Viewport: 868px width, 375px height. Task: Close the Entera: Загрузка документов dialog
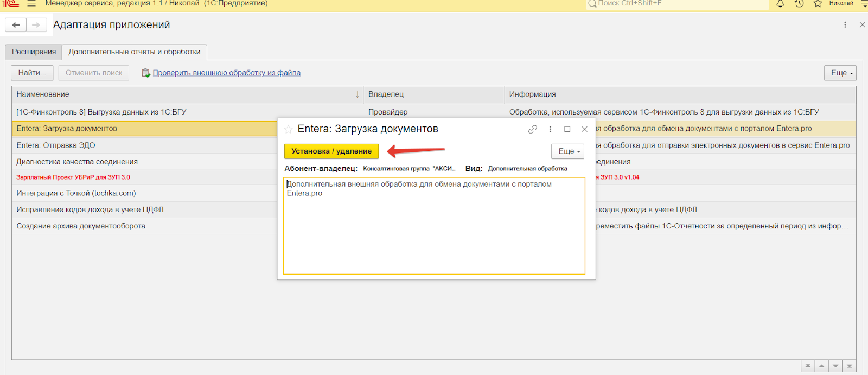(x=584, y=129)
